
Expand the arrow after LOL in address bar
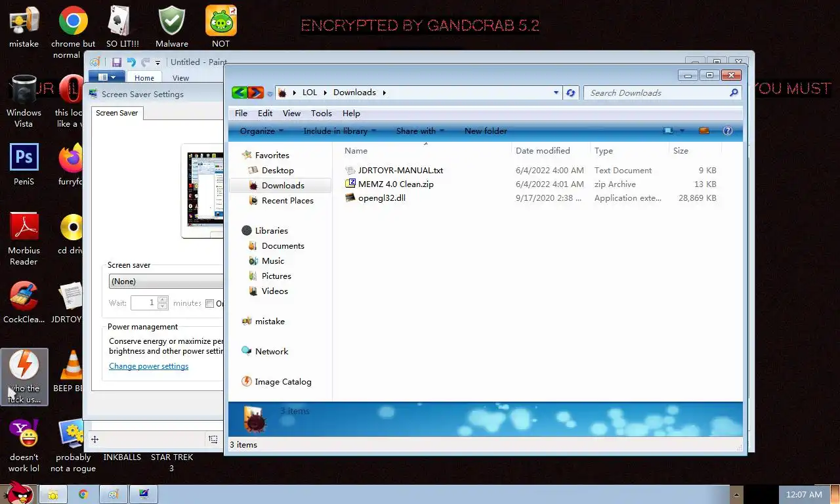click(x=325, y=93)
